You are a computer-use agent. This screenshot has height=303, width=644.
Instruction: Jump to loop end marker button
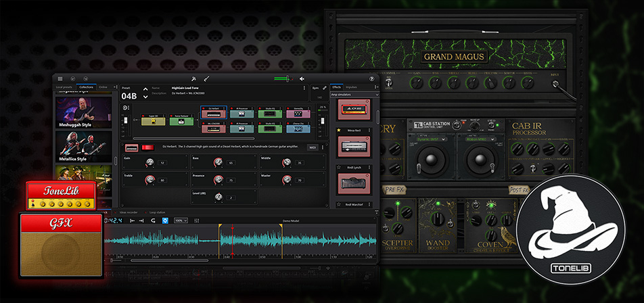coord(141,220)
